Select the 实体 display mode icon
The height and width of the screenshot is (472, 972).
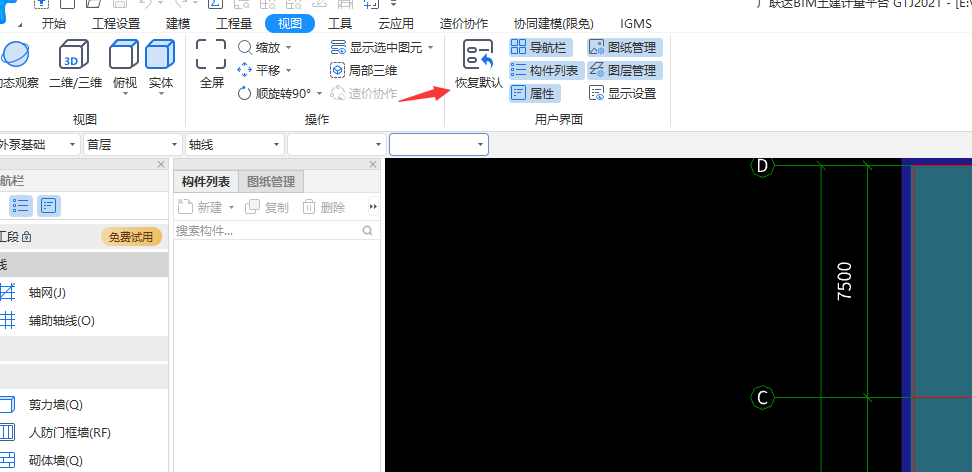(161, 54)
